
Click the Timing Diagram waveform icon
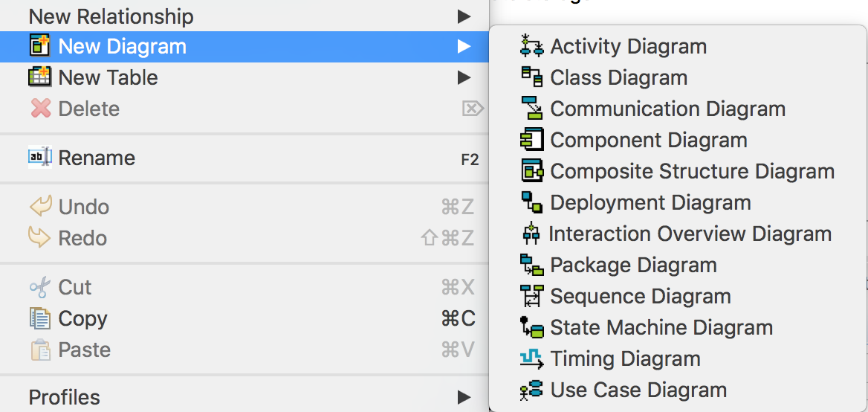532,359
